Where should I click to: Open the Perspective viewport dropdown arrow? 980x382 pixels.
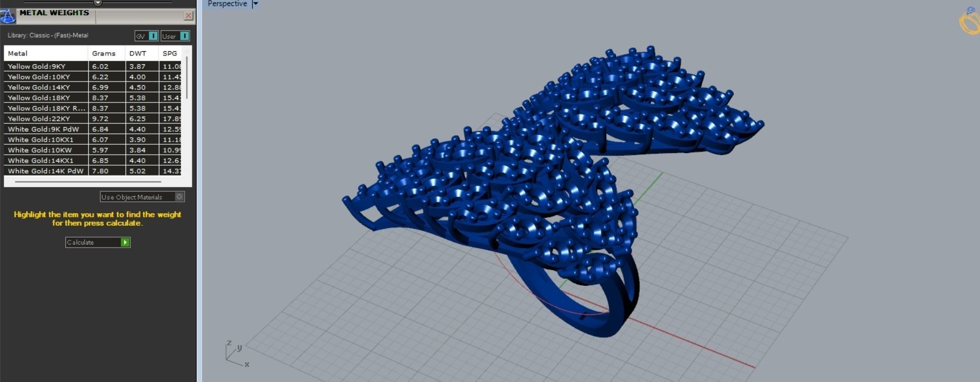256,4
